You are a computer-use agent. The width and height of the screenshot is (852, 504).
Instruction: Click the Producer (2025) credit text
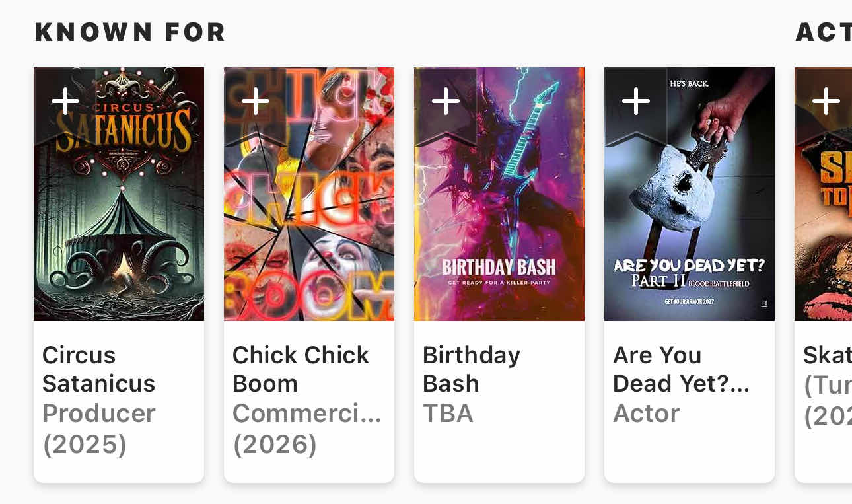tap(98, 429)
